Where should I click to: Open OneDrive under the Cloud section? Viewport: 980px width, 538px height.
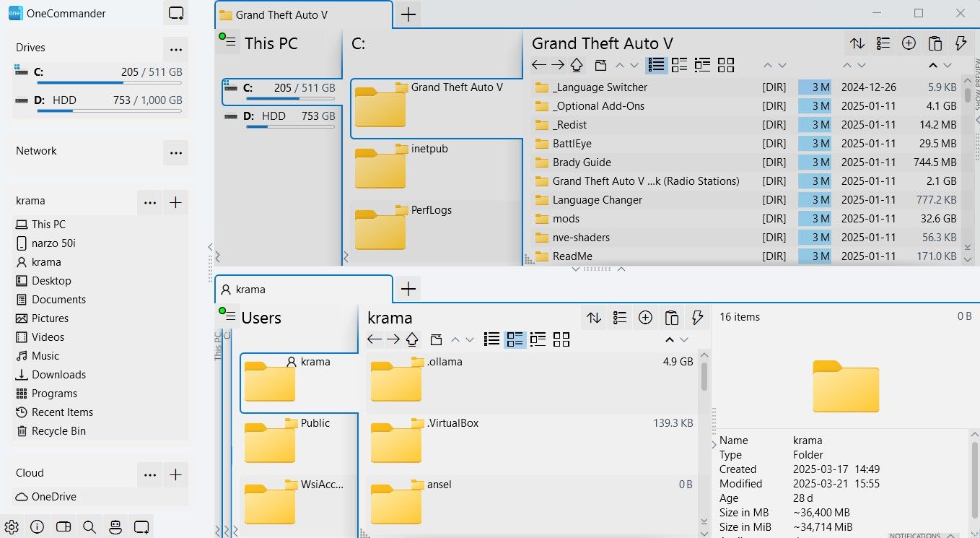coord(53,497)
